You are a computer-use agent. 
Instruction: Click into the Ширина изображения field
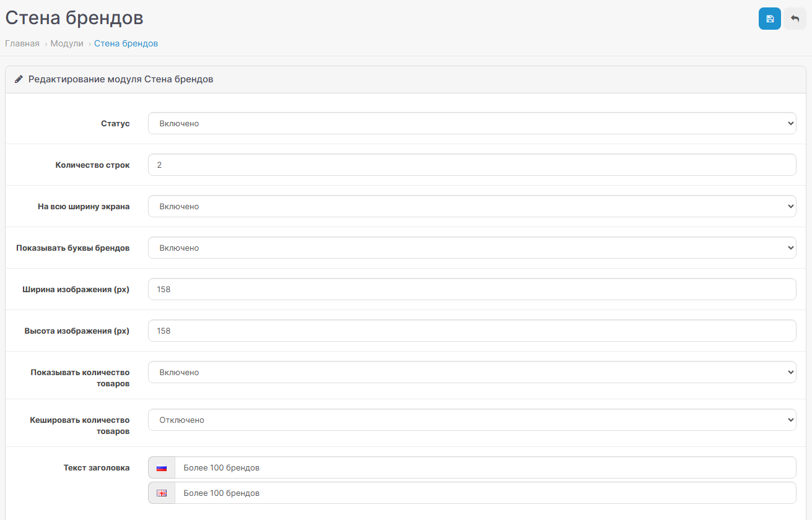[x=471, y=289]
